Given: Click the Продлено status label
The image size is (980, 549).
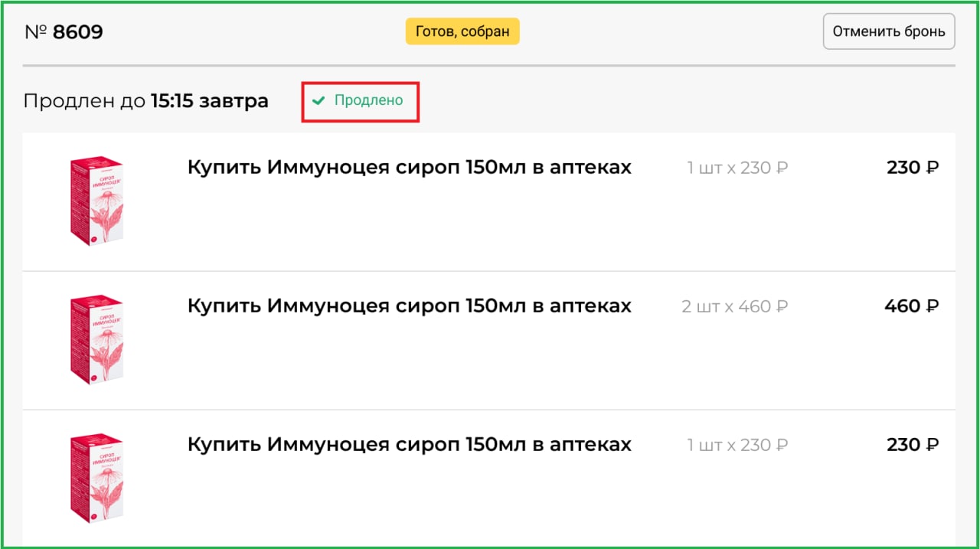Looking at the screenshot, I should (368, 101).
